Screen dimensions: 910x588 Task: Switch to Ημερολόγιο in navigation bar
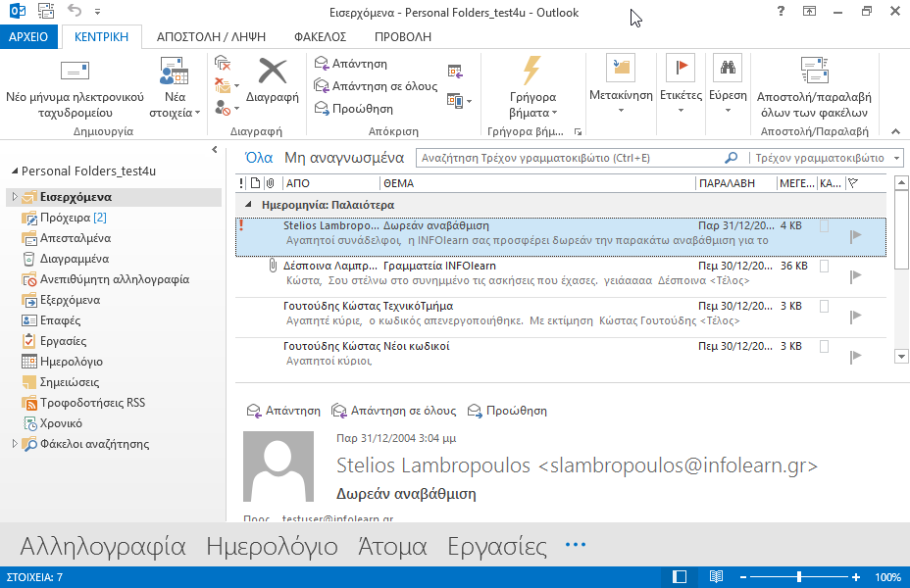tap(273, 546)
